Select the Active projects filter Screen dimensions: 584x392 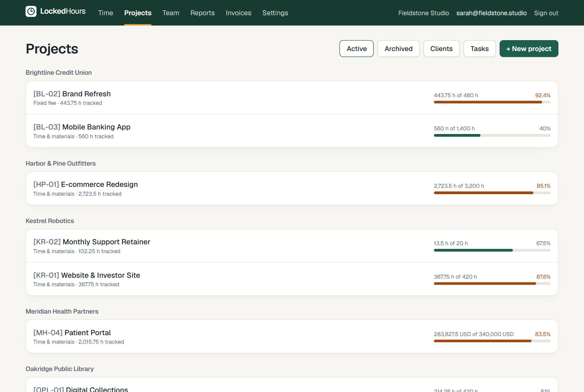pyautogui.click(x=356, y=49)
